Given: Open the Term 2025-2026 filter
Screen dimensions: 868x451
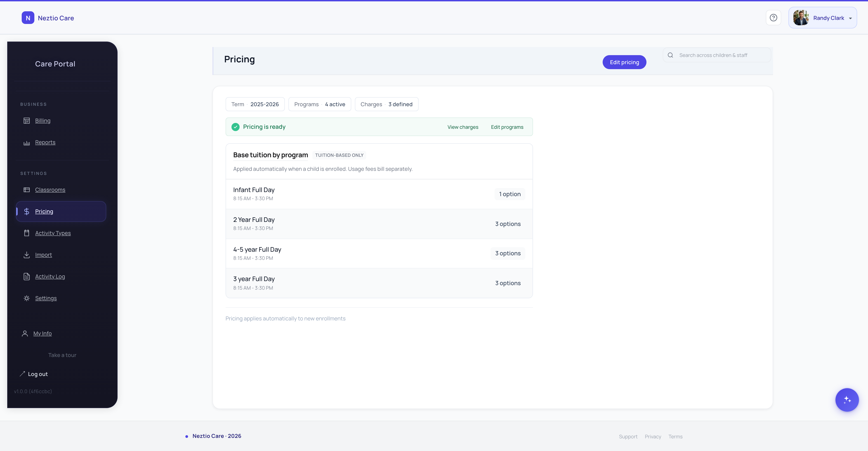Looking at the screenshot, I should click(x=255, y=104).
